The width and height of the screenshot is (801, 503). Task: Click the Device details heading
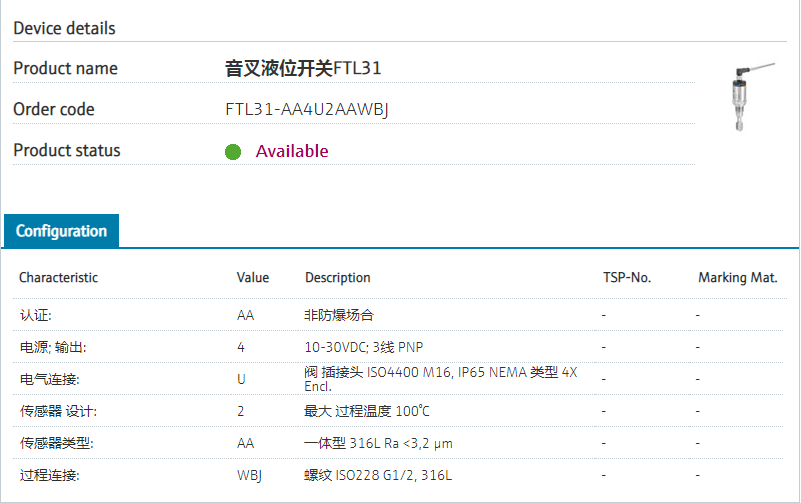click(64, 28)
